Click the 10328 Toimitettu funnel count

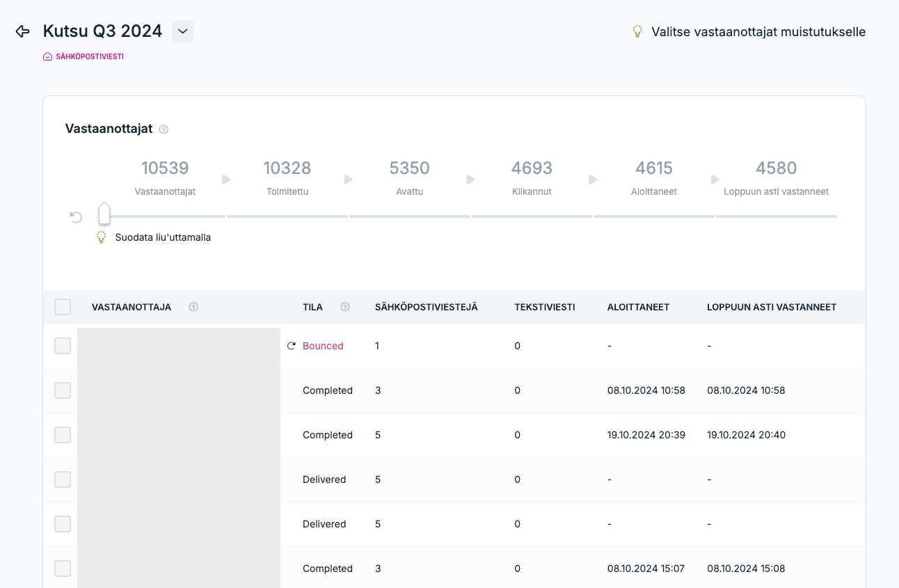tap(287, 168)
